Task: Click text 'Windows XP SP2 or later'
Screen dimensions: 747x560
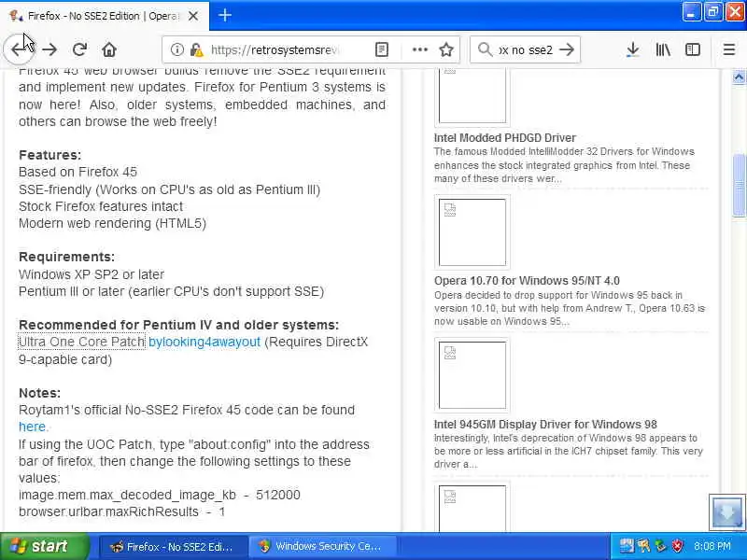Action: tap(92, 274)
